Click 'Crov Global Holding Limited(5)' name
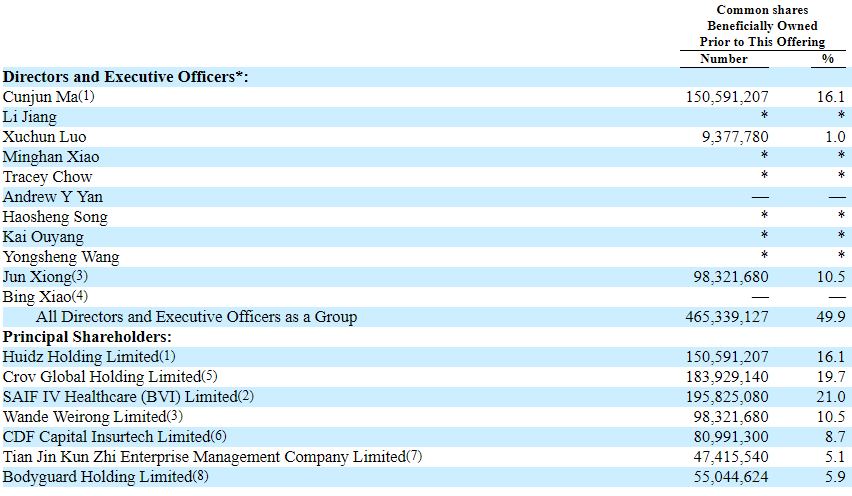The height and width of the screenshot is (496, 852). (x=110, y=378)
